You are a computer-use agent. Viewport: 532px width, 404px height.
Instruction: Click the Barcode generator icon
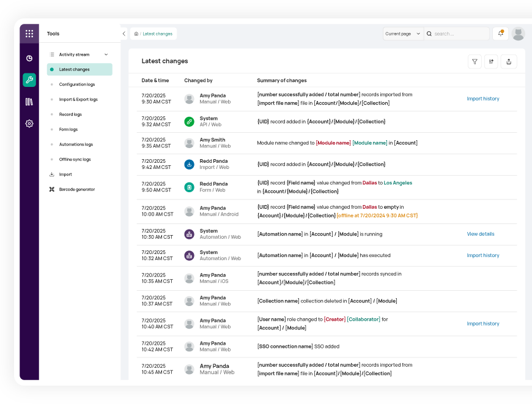51,189
